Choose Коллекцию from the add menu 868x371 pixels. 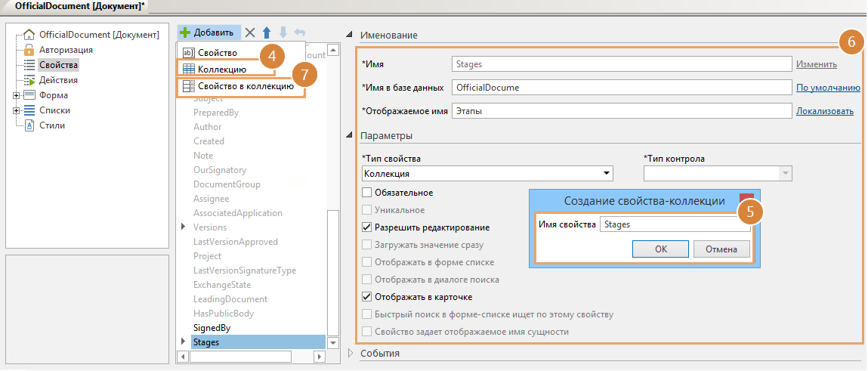(221, 69)
